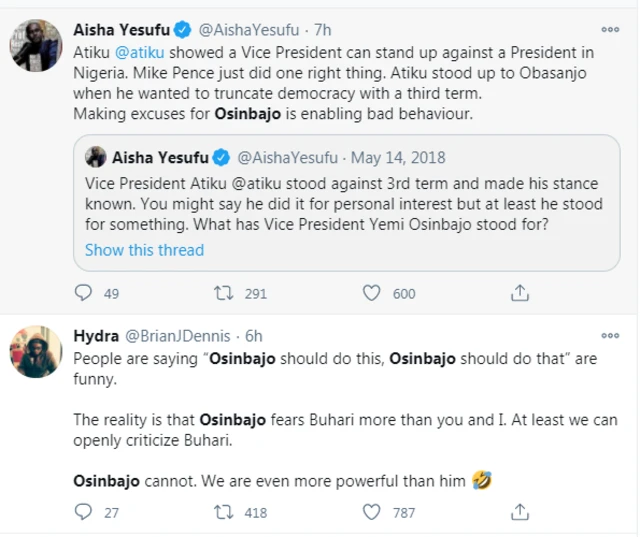Screen dimensions: 640x537
Task: Like Hydra's tweet with 787 likes
Action: pos(372,512)
